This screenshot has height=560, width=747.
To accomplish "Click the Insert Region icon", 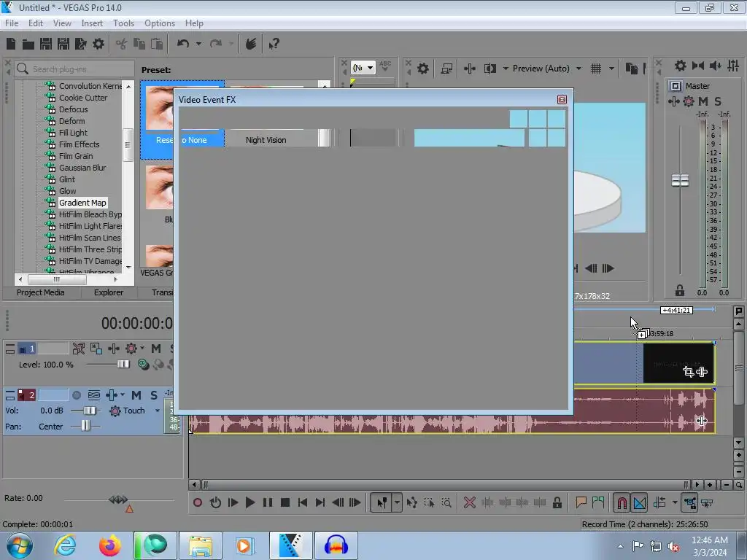I will pyautogui.click(x=598, y=502).
